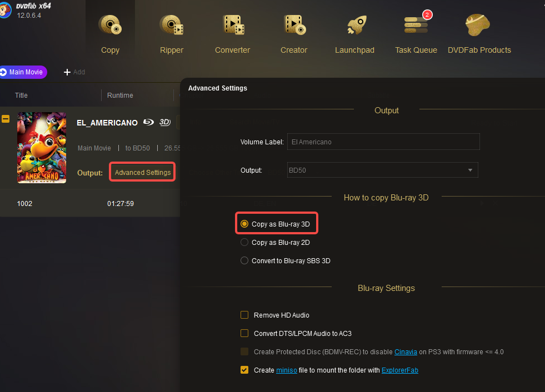Viewport: 545px width, 392px height.
Task: Enable Remove HD Audio checkbox
Action: click(x=244, y=315)
